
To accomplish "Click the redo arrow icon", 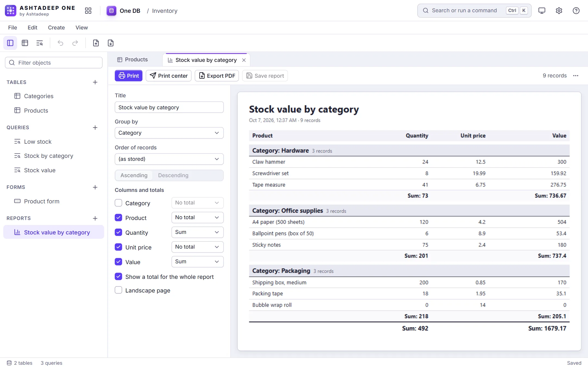I will tap(75, 43).
